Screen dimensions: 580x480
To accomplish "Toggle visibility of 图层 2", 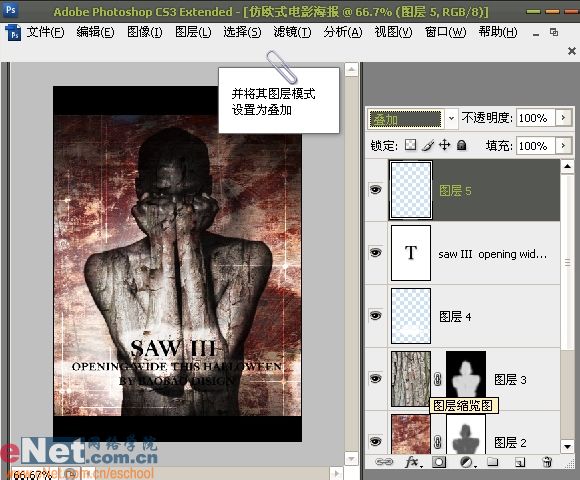I will [375, 442].
